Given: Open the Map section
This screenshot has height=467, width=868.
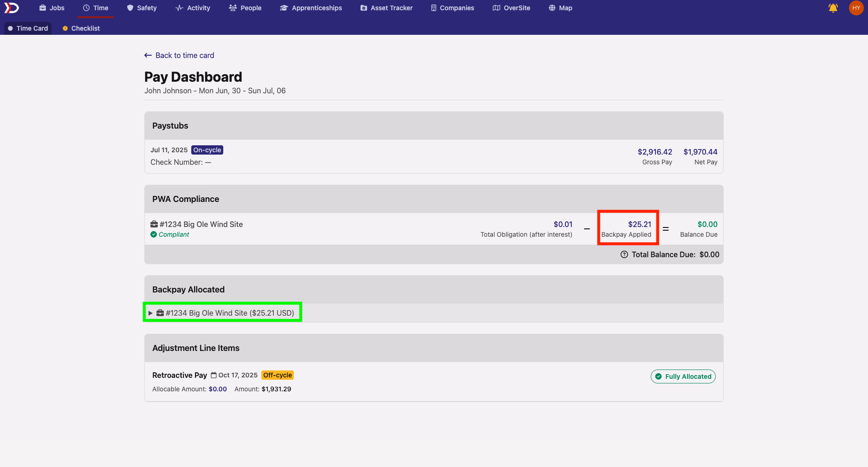Looking at the screenshot, I should [x=560, y=8].
